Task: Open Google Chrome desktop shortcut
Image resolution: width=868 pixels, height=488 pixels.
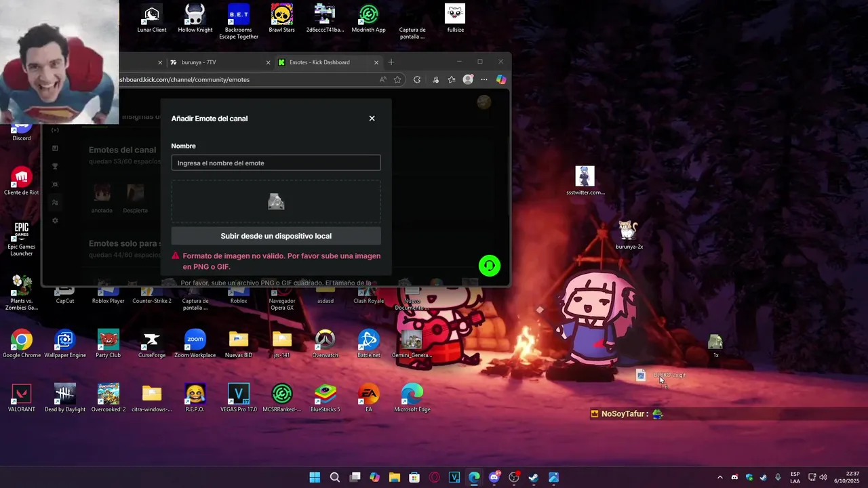Action: [22, 344]
